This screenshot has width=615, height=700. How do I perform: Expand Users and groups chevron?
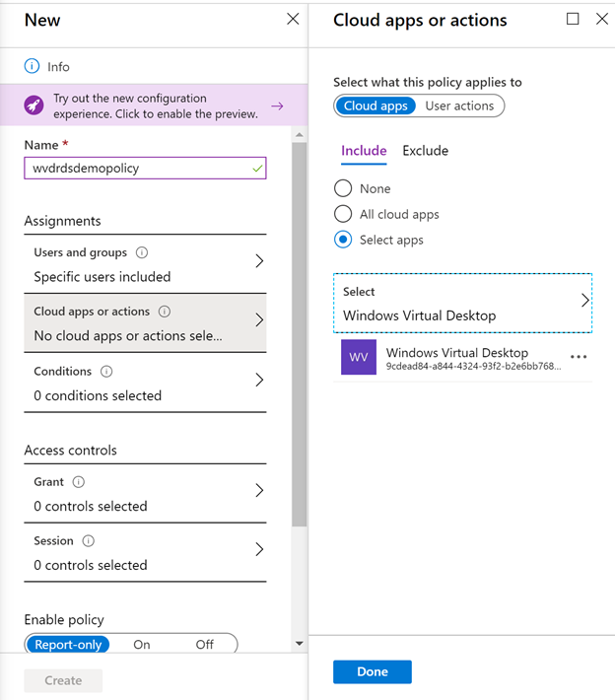coord(259,261)
